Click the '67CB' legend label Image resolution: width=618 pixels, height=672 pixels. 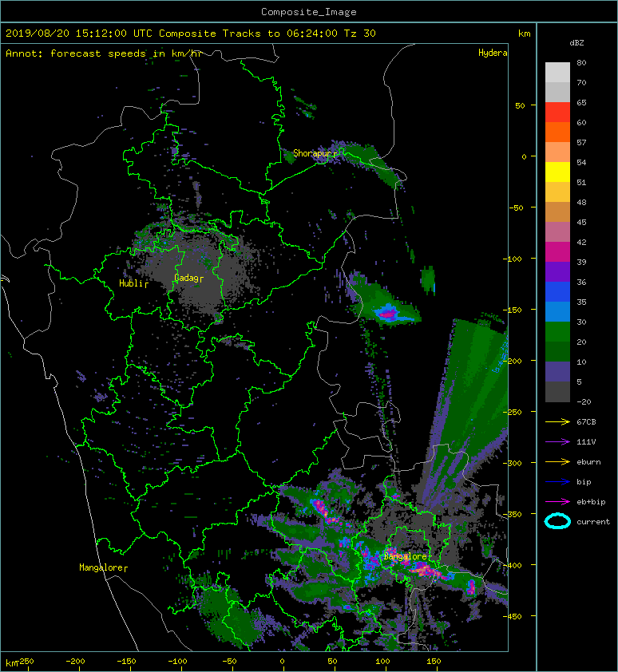tap(586, 421)
